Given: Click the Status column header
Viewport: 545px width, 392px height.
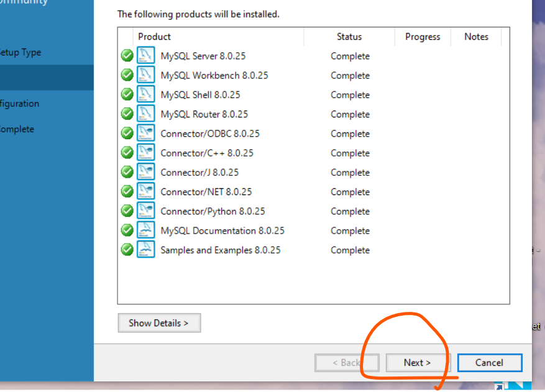Looking at the screenshot, I should click(x=349, y=37).
